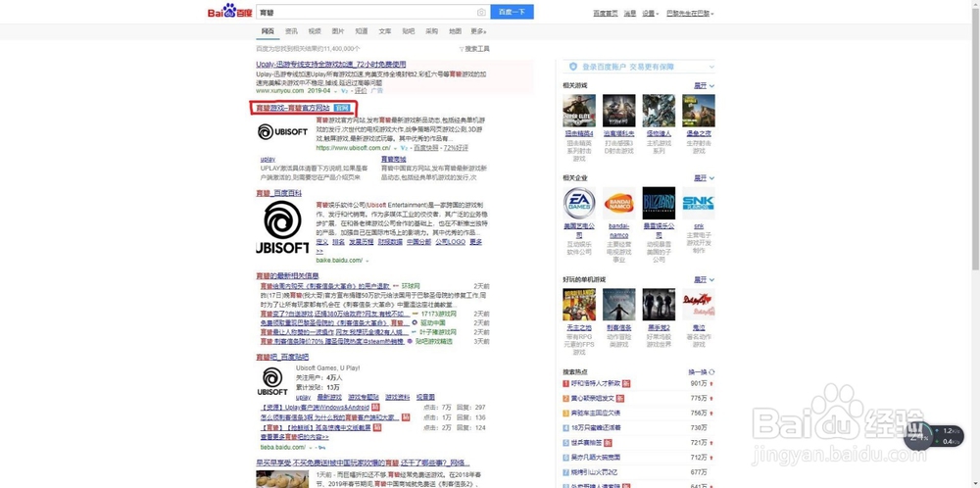
Task: Click the EA Games company logo
Action: point(579,203)
